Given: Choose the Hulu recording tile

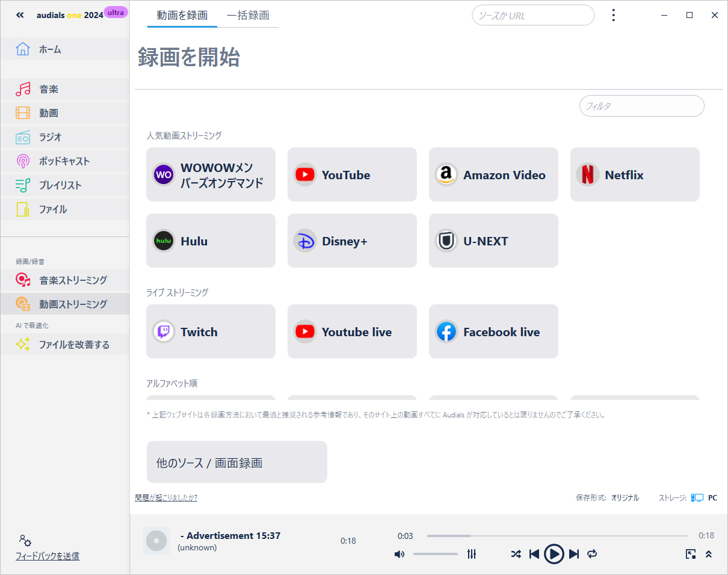Looking at the screenshot, I should pyautogui.click(x=211, y=241).
